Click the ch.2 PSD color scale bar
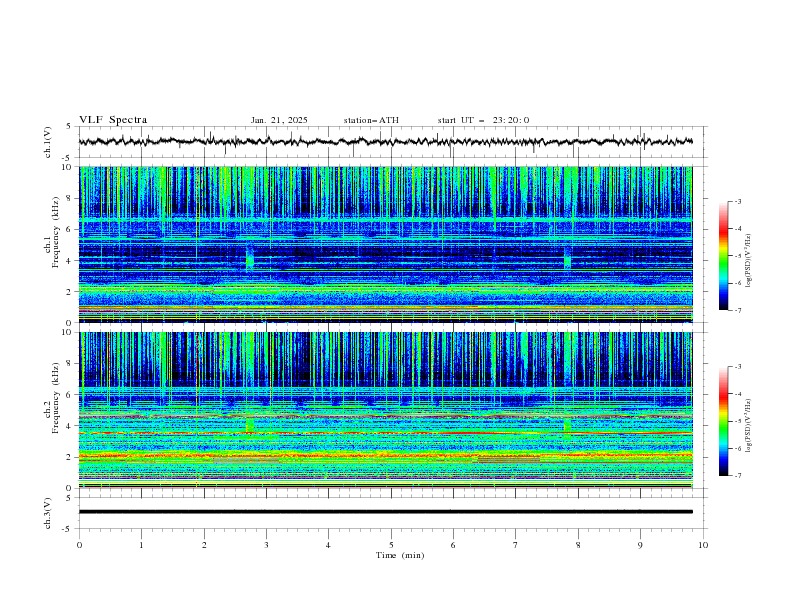 point(723,421)
